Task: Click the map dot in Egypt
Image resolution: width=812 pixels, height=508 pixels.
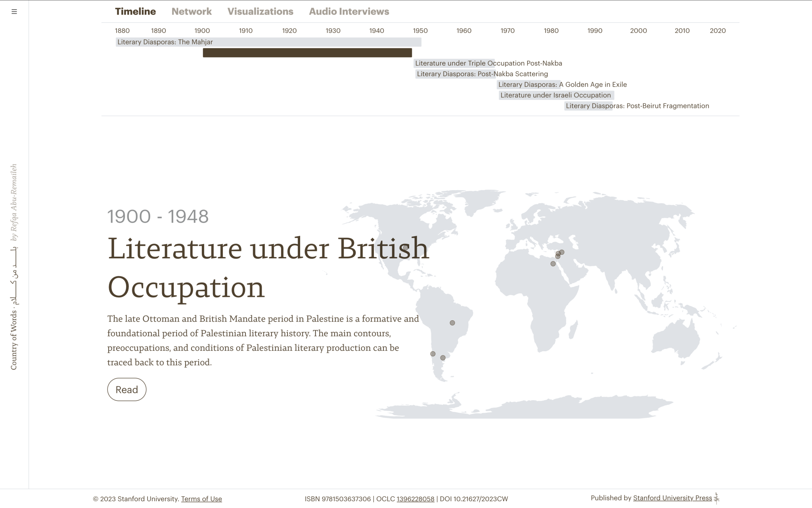Action: (x=553, y=264)
